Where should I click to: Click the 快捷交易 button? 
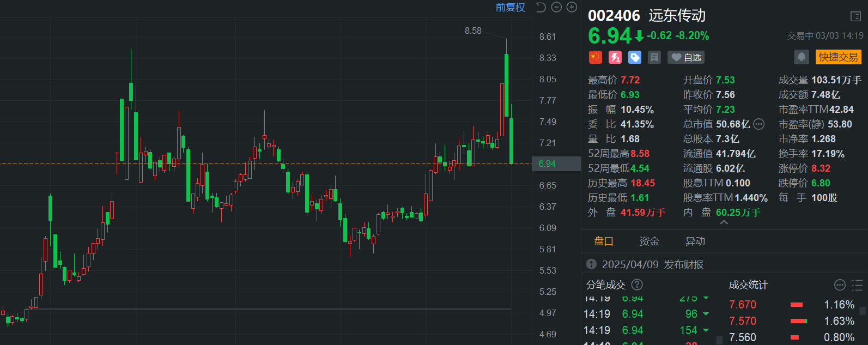[x=838, y=57]
